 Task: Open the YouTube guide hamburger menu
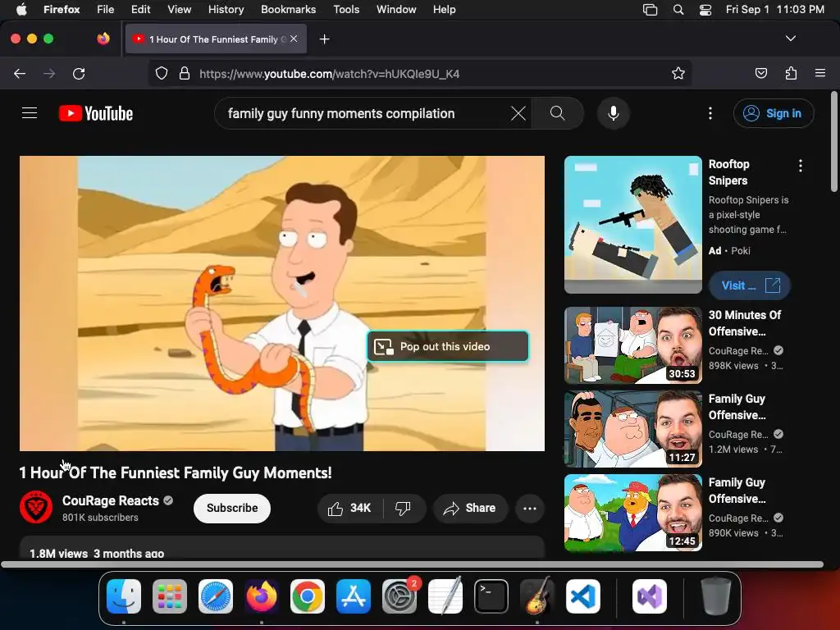(30, 113)
